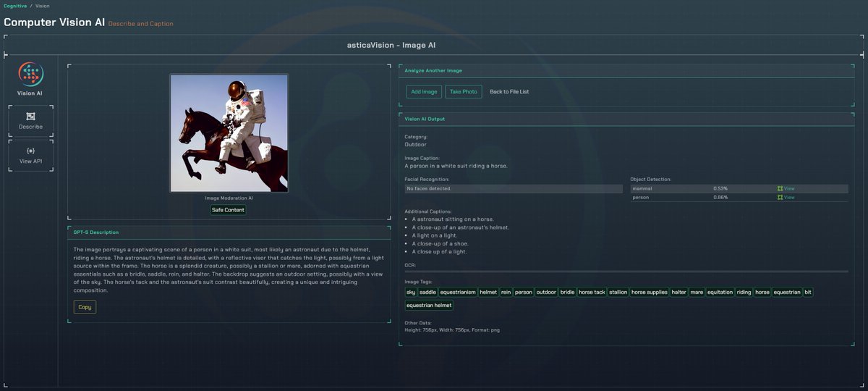Open the View API braces icon
Screen dimensions: 868x391
coord(30,150)
